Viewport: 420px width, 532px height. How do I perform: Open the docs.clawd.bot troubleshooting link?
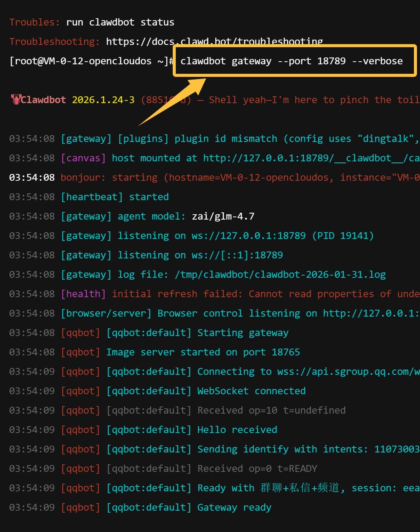click(x=214, y=41)
